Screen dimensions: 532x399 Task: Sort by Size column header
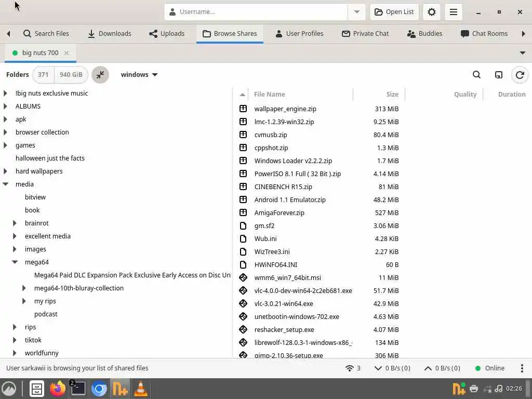tap(379, 95)
